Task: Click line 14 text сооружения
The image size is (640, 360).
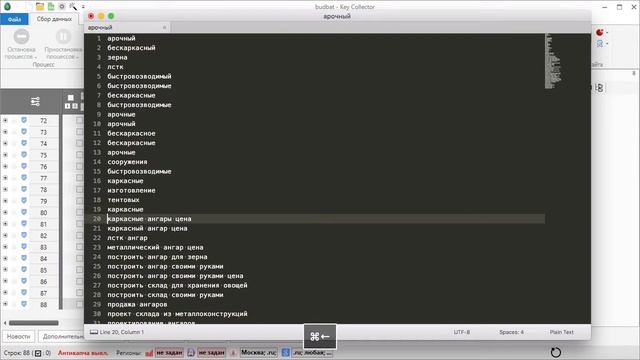Action: click(127, 162)
